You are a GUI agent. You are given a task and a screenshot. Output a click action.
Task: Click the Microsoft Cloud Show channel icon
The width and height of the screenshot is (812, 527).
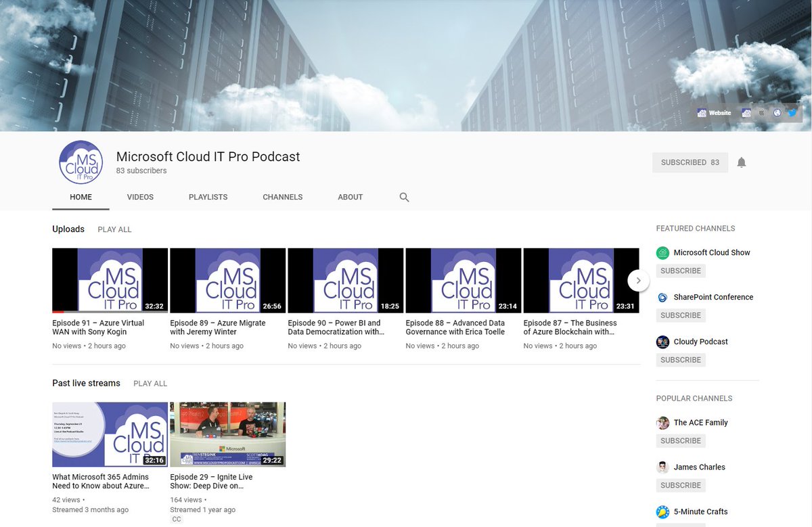[x=662, y=252]
